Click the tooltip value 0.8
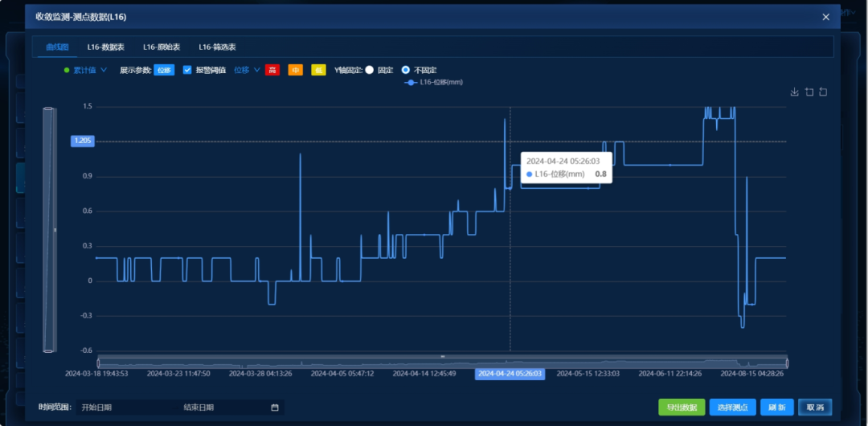The width and height of the screenshot is (868, 426). coord(600,174)
